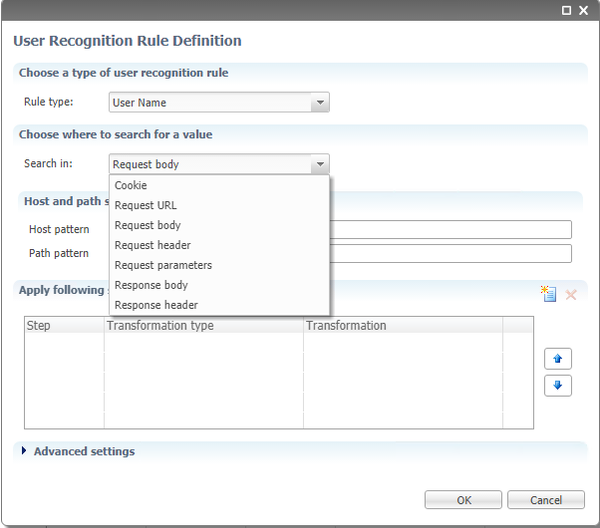Viewport: 600px width, 528px height.
Task: Select Request URL option
Action: [x=219, y=205]
